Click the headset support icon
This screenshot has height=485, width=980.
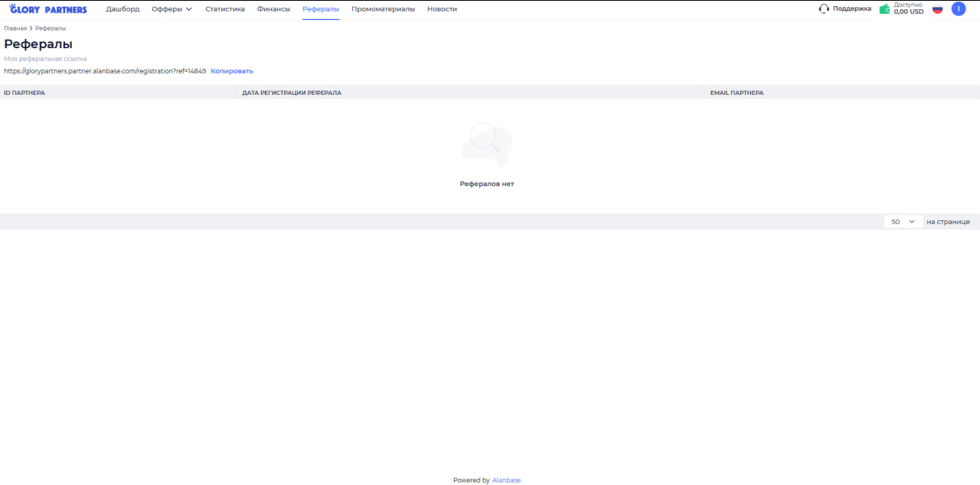tap(824, 9)
